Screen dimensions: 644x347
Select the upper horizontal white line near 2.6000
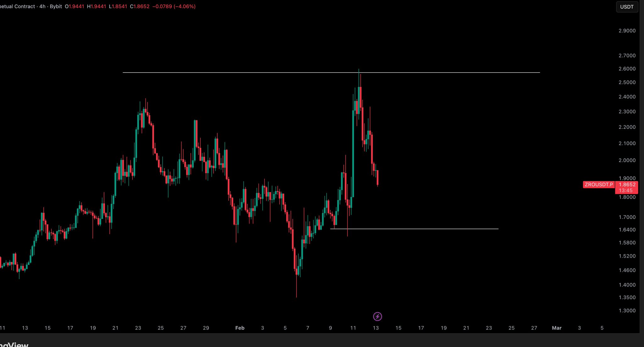tap(252, 73)
